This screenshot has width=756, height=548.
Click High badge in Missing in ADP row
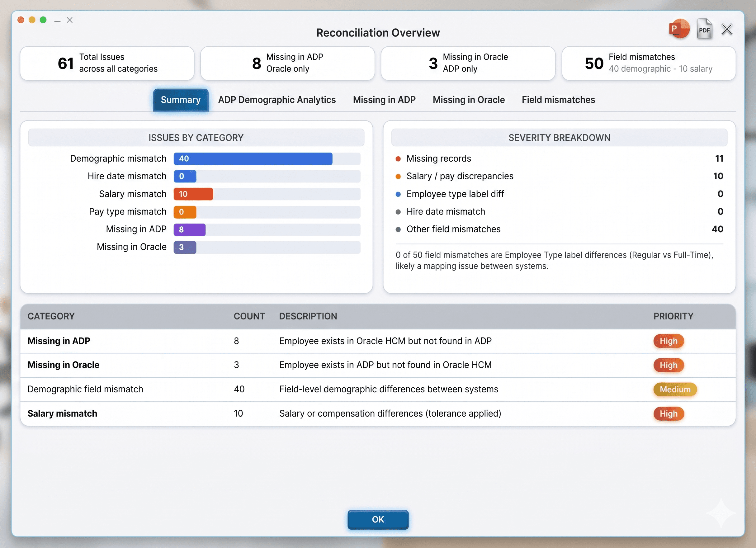coord(668,341)
